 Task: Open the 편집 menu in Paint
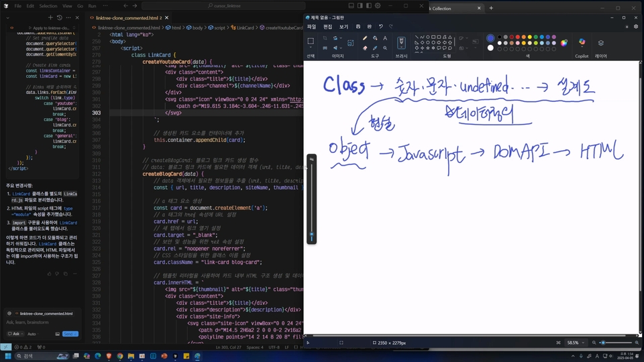328,27
